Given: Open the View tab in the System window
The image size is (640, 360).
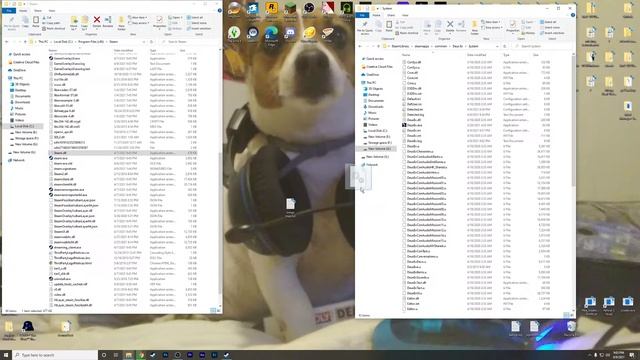Looking at the screenshot, I should click(x=405, y=15).
